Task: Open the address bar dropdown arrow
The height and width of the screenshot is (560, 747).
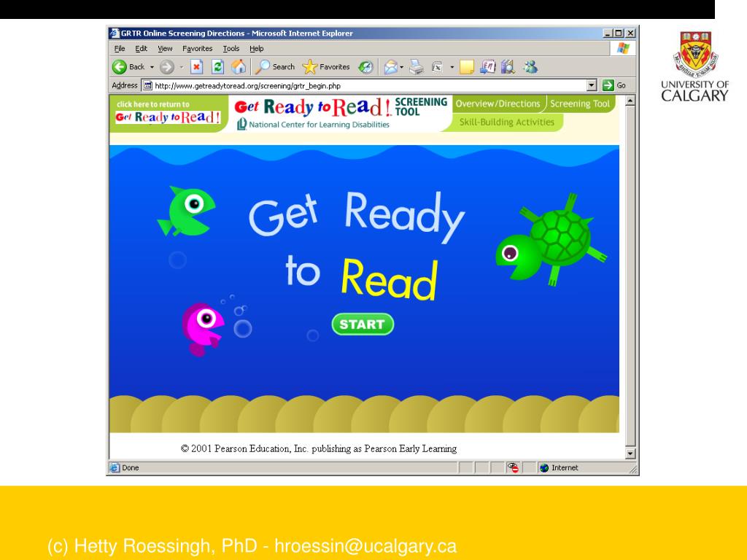Action: pos(592,85)
